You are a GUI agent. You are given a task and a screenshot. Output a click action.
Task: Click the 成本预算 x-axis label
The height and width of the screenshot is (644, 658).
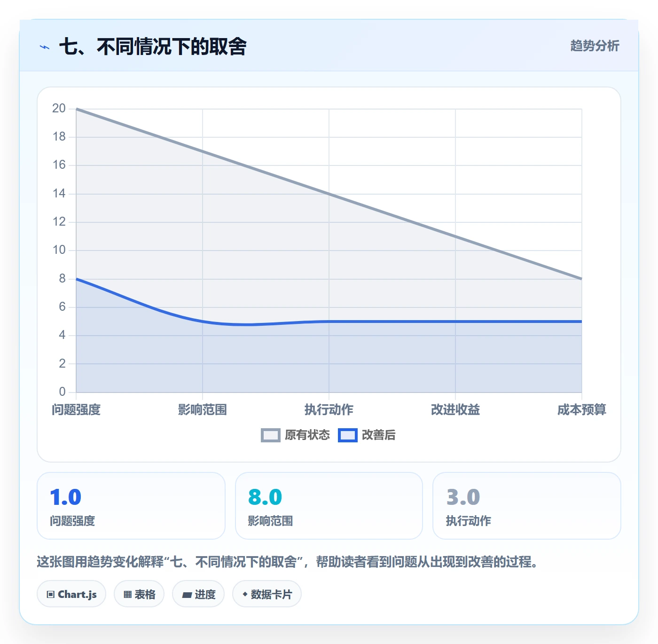[582, 410]
